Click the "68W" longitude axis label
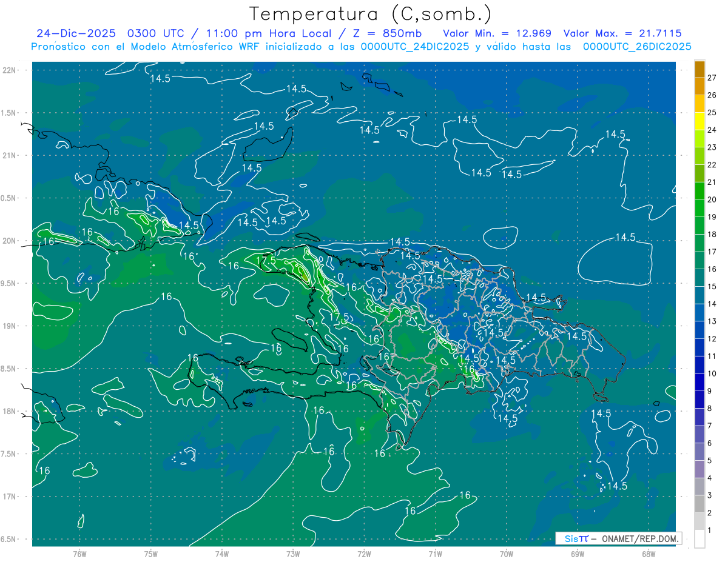Viewport: 728px width, 562px height. coord(649,554)
